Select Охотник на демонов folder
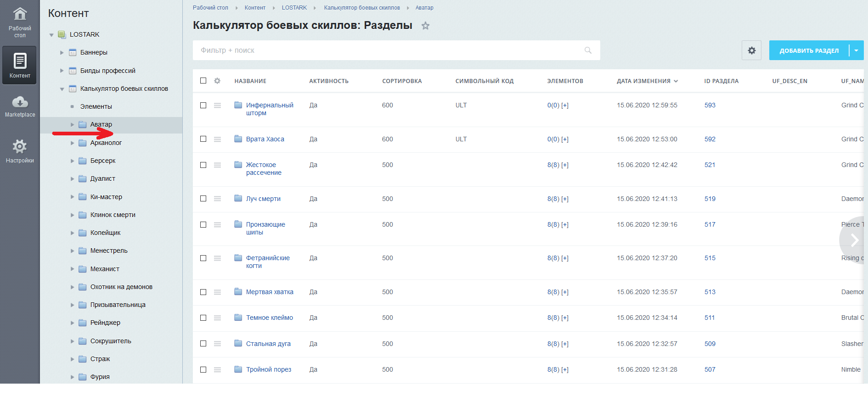 coord(121,287)
